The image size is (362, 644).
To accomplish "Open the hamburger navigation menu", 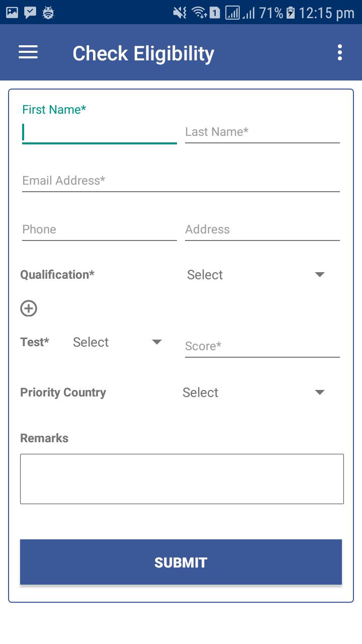I will [28, 52].
